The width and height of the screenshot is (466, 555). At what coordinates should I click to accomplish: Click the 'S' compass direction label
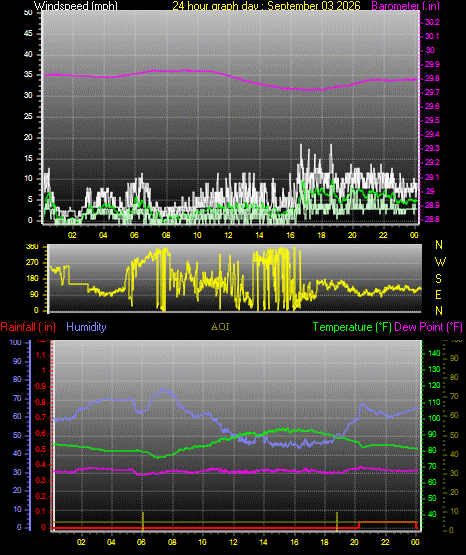[438, 279]
